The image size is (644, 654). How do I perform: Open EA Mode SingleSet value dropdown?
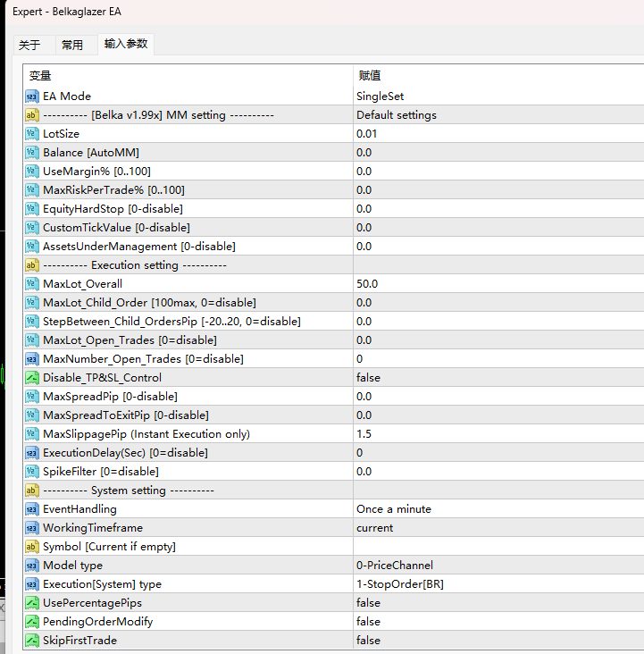click(498, 96)
